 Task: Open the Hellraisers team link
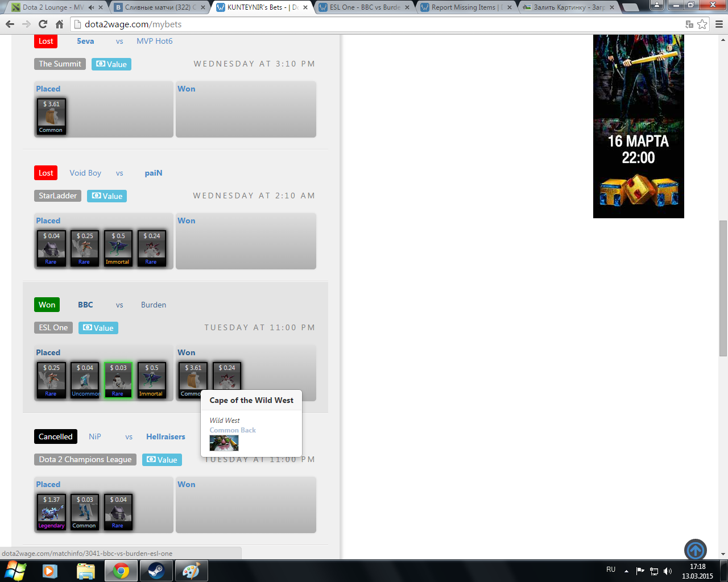(166, 436)
